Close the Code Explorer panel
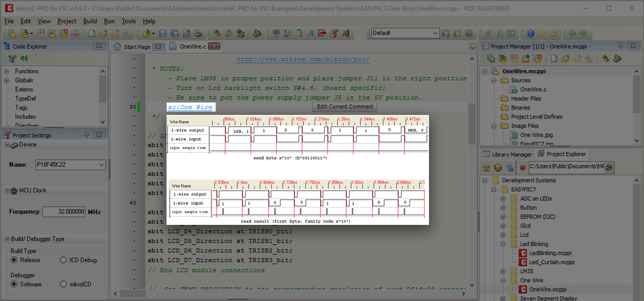 coord(99,46)
